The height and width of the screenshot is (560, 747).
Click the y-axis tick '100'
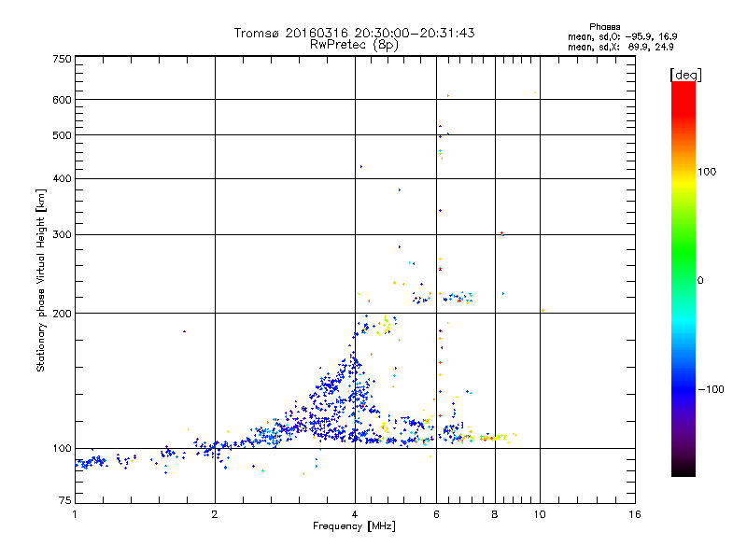click(62, 449)
